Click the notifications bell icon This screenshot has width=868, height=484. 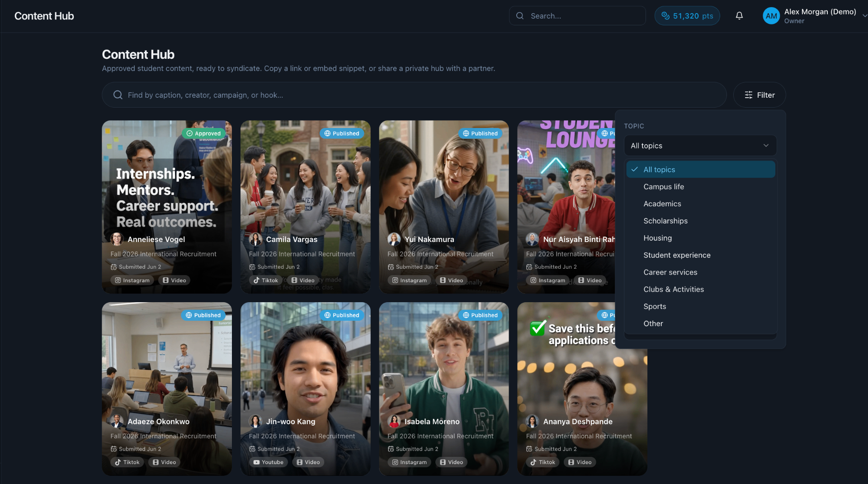[739, 16]
